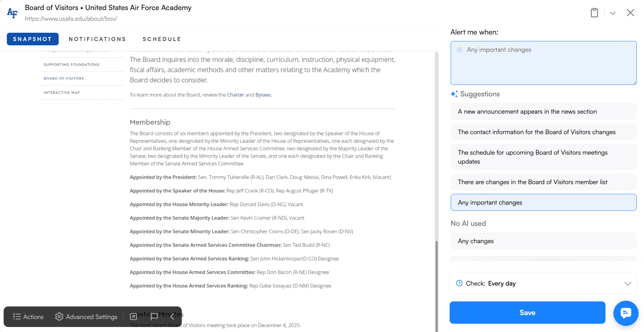The height and width of the screenshot is (332, 644).
Task: Collapse the bottom toolbar with left chevron
Action: (172, 317)
